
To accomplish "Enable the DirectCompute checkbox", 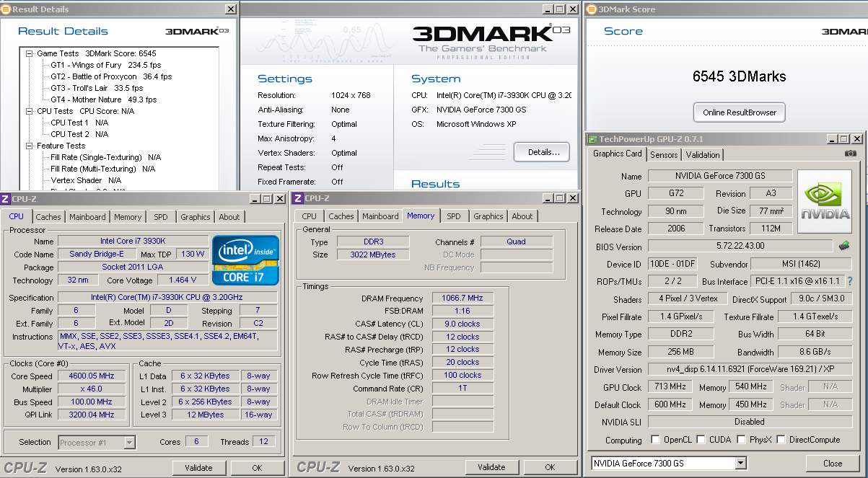I will (x=782, y=440).
